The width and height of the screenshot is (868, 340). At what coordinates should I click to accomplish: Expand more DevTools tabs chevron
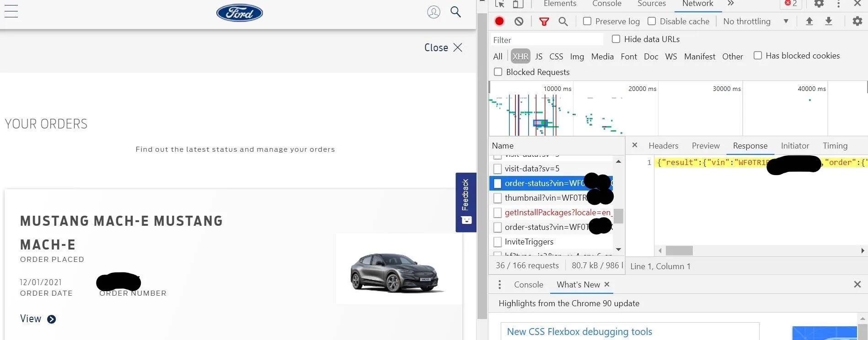pyautogui.click(x=730, y=4)
